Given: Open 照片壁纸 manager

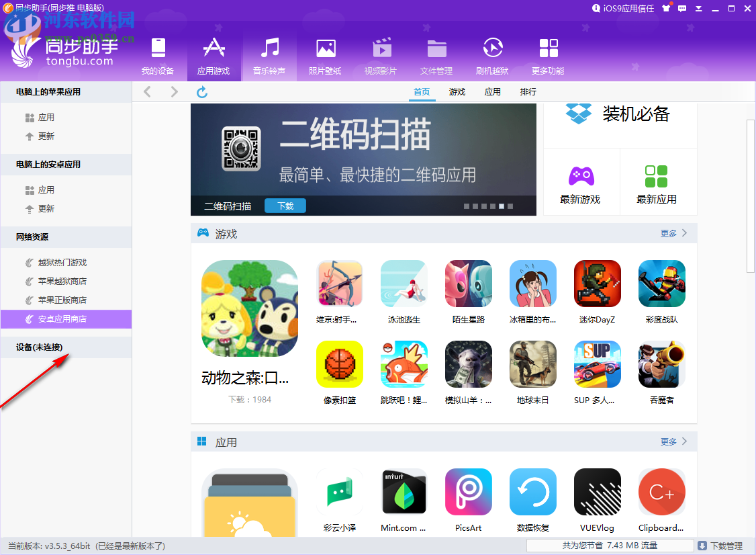Looking at the screenshot, I should click(325, 55).
